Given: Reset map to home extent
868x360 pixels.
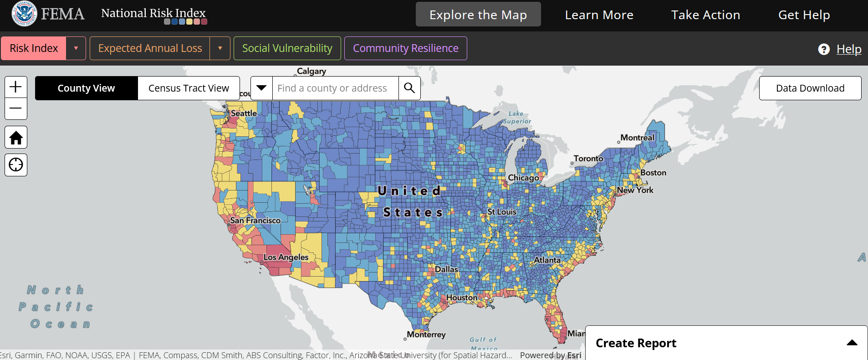Looking at the screenshot, I should point(16,138).
